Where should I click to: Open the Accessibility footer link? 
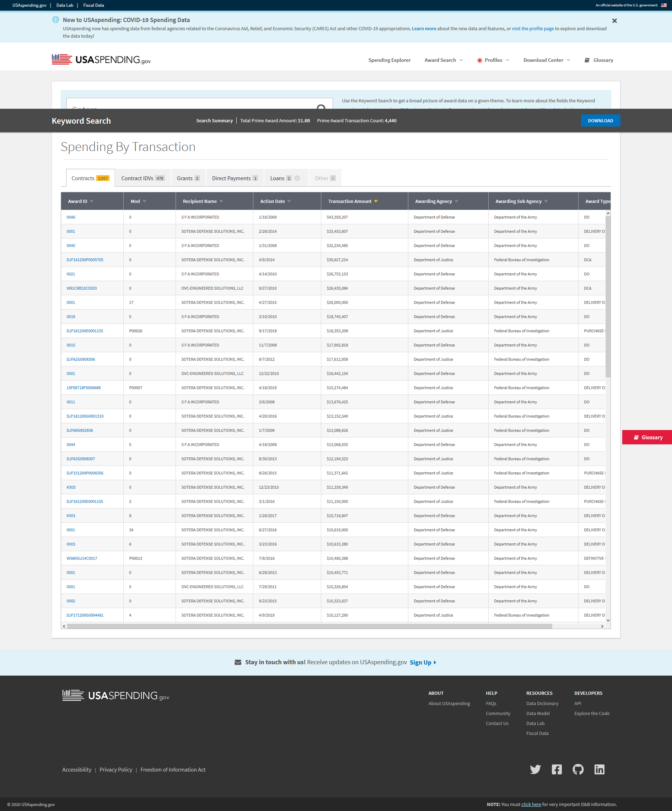pos(77,770)
